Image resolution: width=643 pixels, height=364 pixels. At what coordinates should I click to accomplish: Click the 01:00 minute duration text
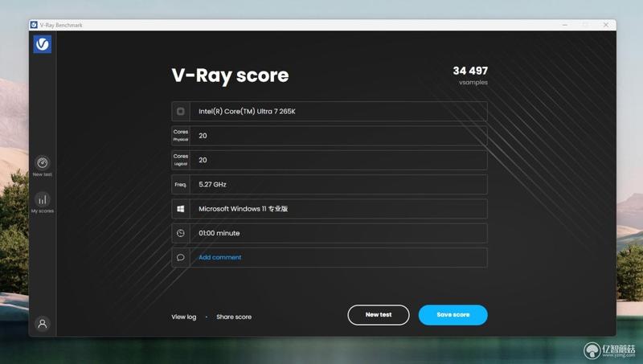click(219, 233)
